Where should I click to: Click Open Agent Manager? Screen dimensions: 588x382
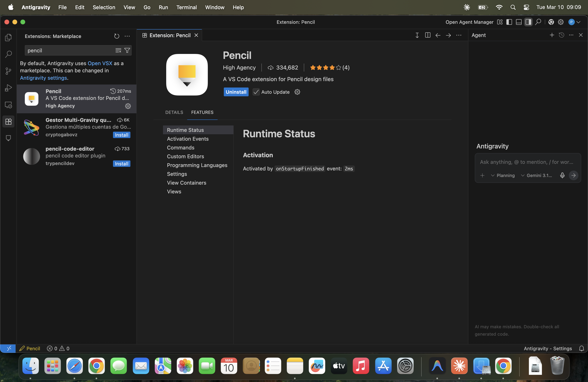click(469, 22)
